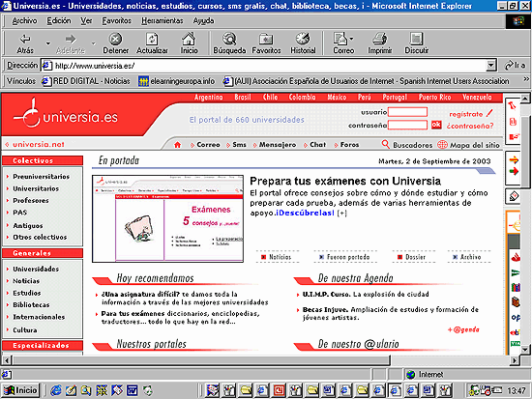Click the universia.es logo
The height and width of the screenshot is (399, 532).
66,115
